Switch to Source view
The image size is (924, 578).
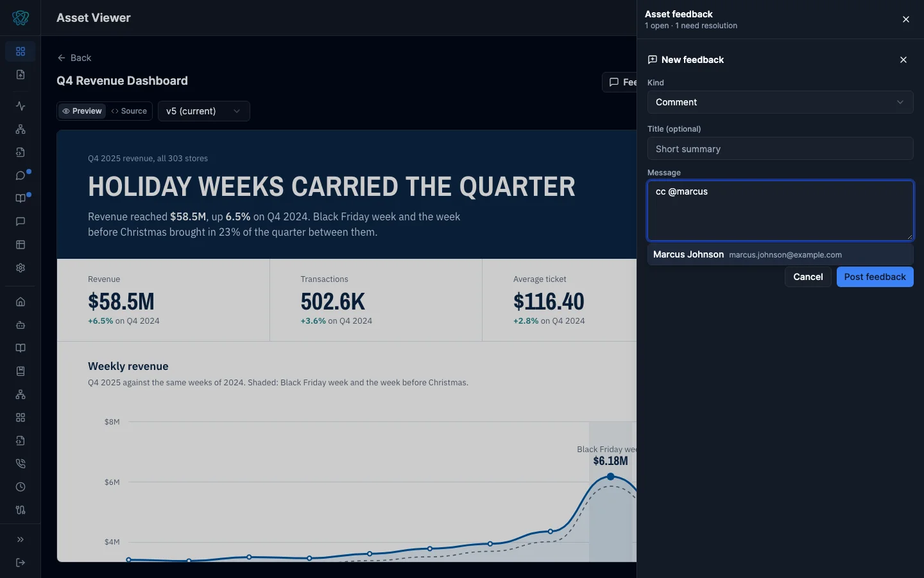129,111
